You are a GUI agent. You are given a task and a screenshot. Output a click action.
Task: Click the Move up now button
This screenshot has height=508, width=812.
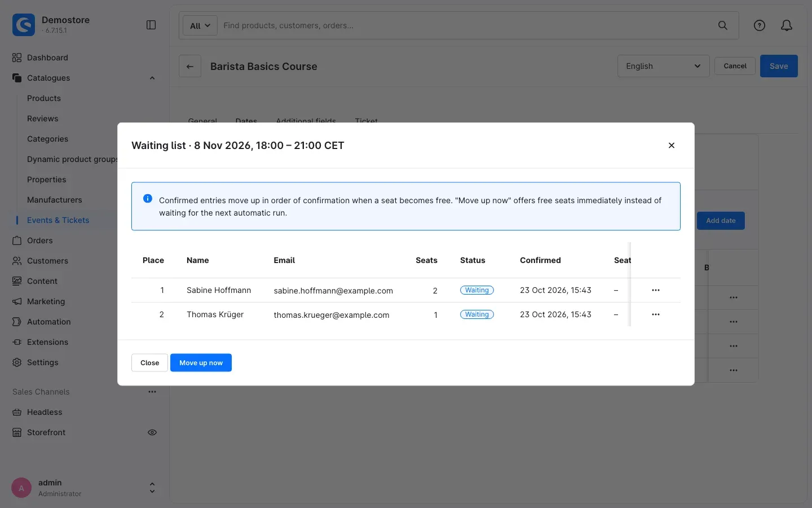click(x=201, y=362)
